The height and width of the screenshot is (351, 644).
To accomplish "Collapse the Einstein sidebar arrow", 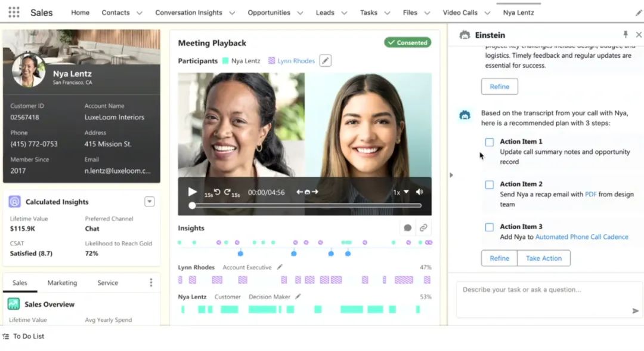I will [451, 175].
